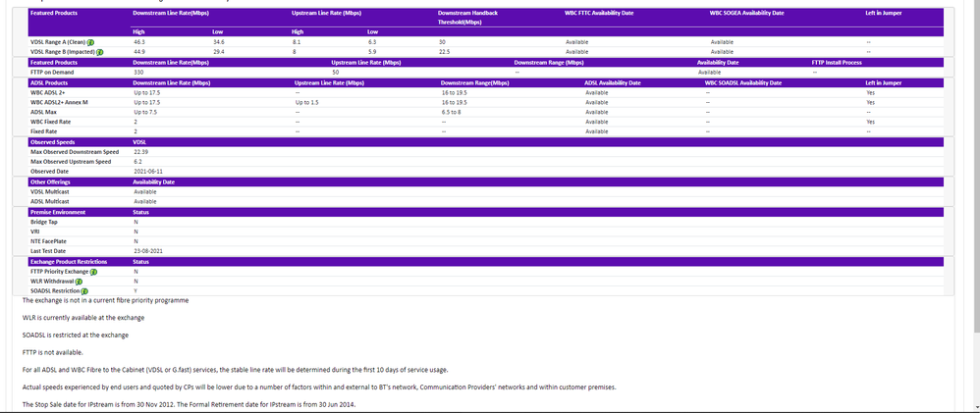Click Max Observed Downstream Speed value 22.39
This screenshot has height=413, width=980.
tap(140, 152)
